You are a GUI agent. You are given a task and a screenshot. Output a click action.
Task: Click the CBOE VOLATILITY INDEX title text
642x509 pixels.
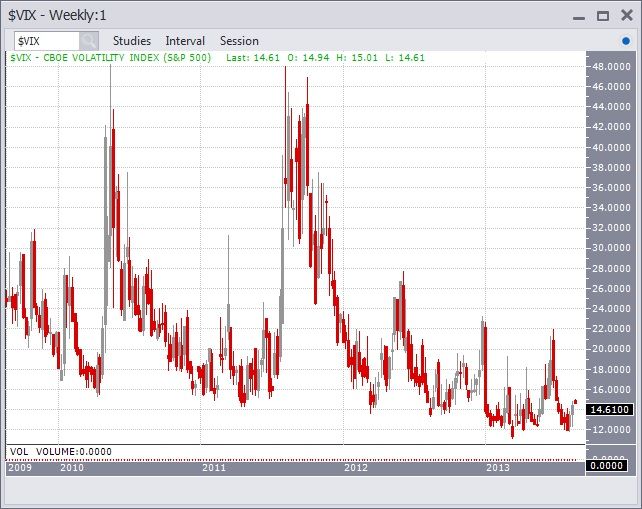tap(127, 58)
